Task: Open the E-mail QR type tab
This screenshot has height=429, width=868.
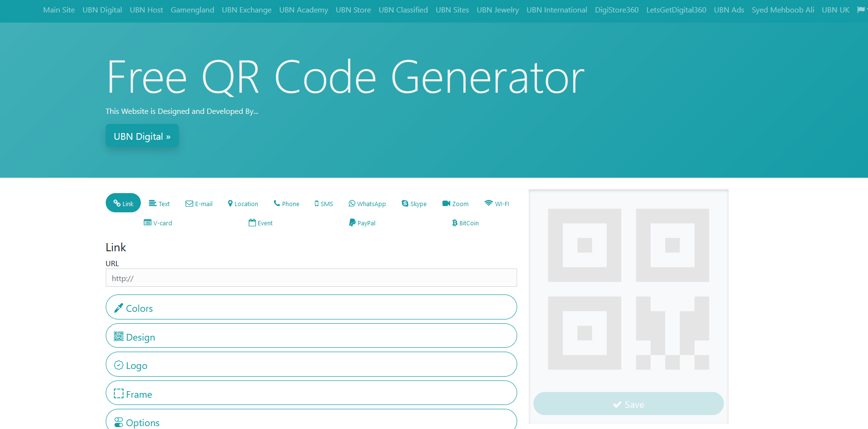Action: tap(199, 203)
